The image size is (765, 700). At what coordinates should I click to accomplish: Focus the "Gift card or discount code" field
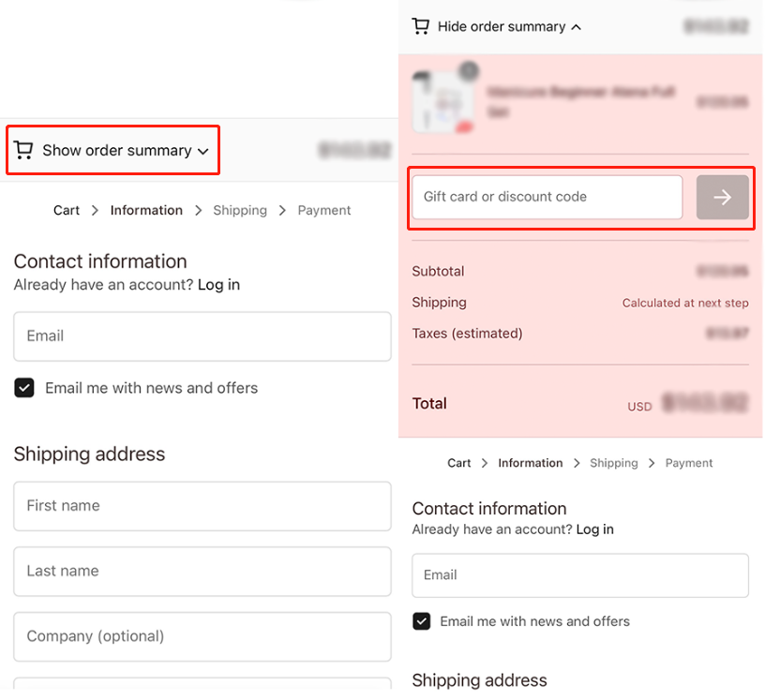[547, 197]
